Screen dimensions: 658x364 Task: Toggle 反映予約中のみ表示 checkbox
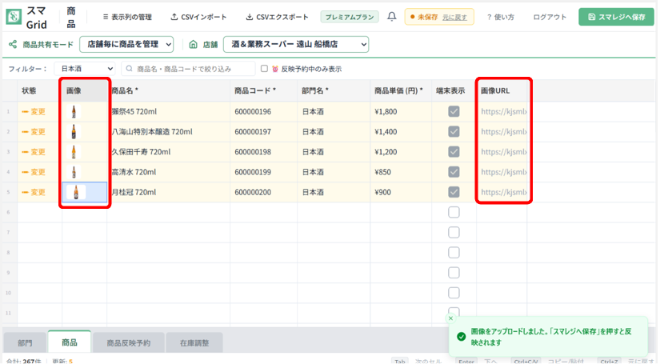264,68
